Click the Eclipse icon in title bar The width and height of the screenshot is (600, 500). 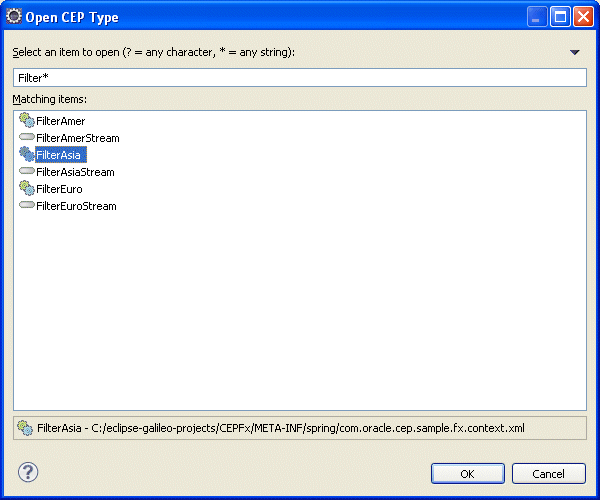coord(14,16)
